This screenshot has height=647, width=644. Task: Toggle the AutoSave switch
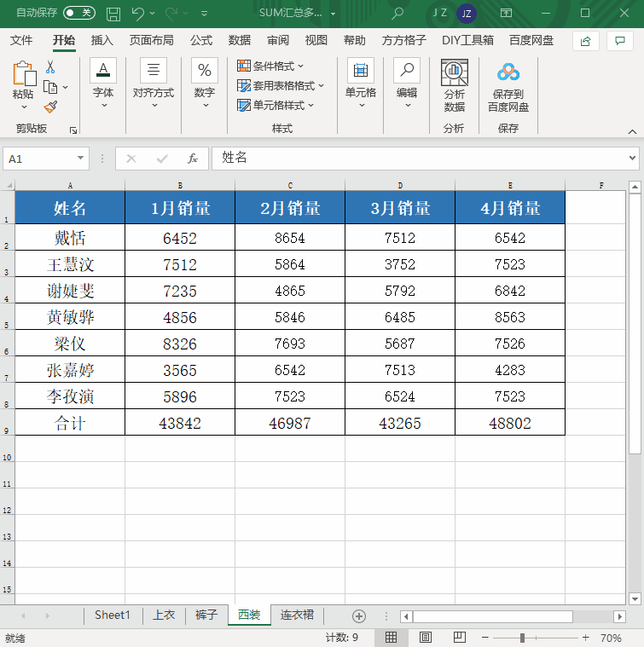click(78, 13)
